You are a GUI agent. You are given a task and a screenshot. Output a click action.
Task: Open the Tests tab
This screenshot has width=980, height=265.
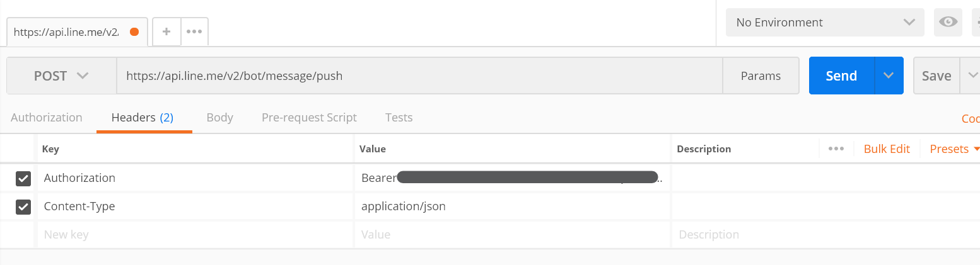pyautogui.click(x=399, y=118)
